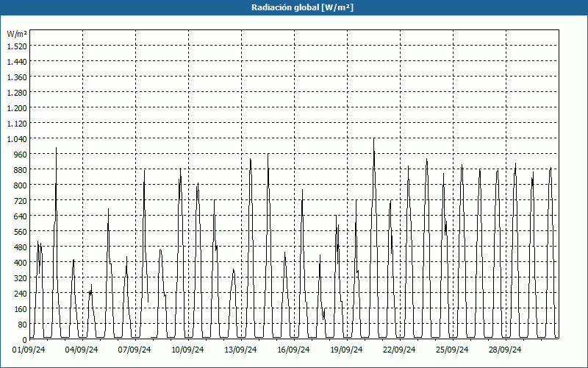This screenshot has width=588, height=368.
Task: Pick the 10/09/24 date label
Action: (187, 350)
